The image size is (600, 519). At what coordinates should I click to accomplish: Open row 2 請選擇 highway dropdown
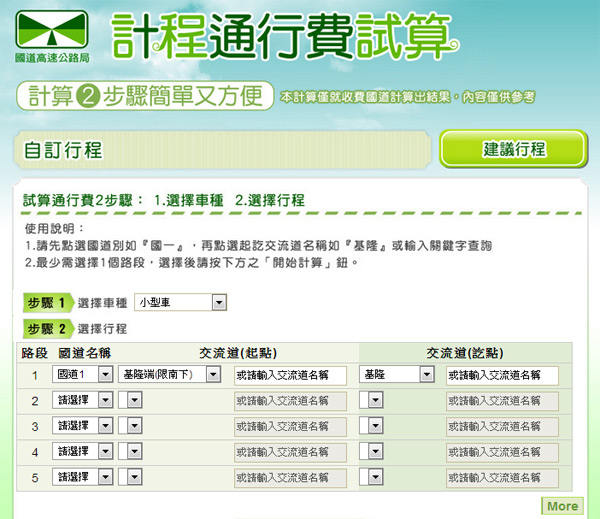pyautogui.click(x=85, y=400)
